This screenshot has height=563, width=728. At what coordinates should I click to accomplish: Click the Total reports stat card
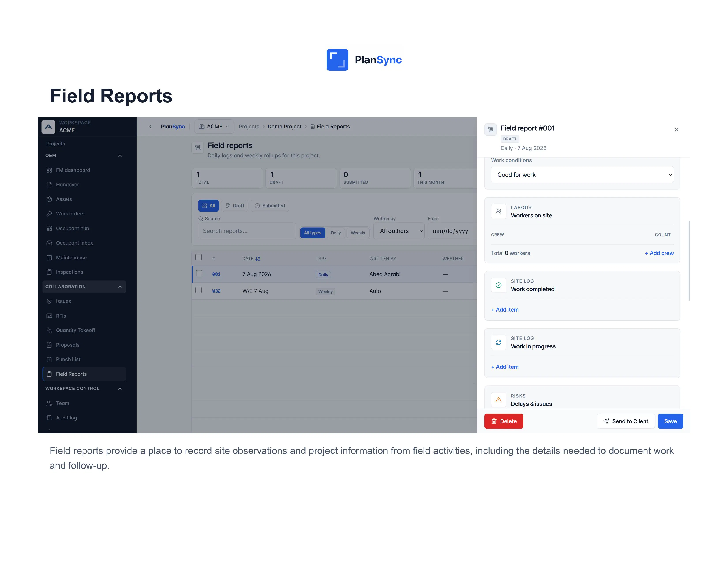tap(227, 178)
